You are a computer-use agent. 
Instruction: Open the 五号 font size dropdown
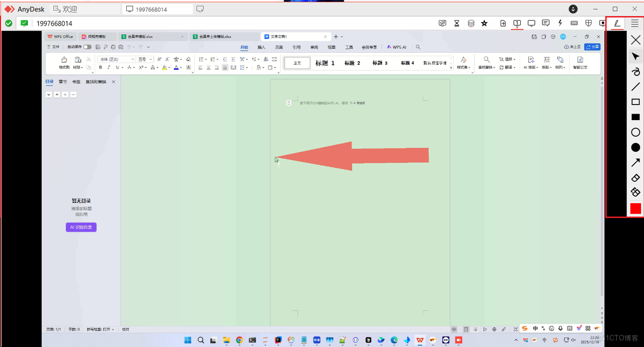click(x=150, y=59)
